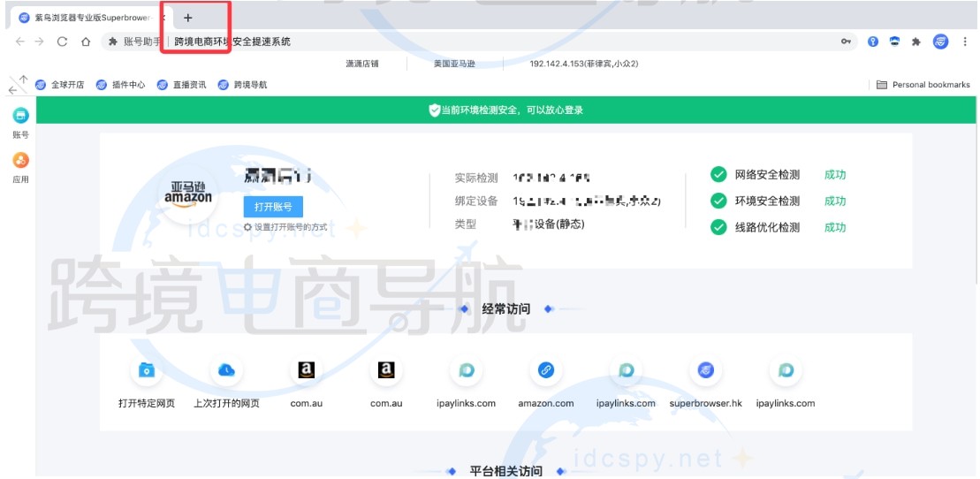Screen dimensions: 980x479
Task: Click the 打开特定网页 folder icon
Action: [147, 371]
